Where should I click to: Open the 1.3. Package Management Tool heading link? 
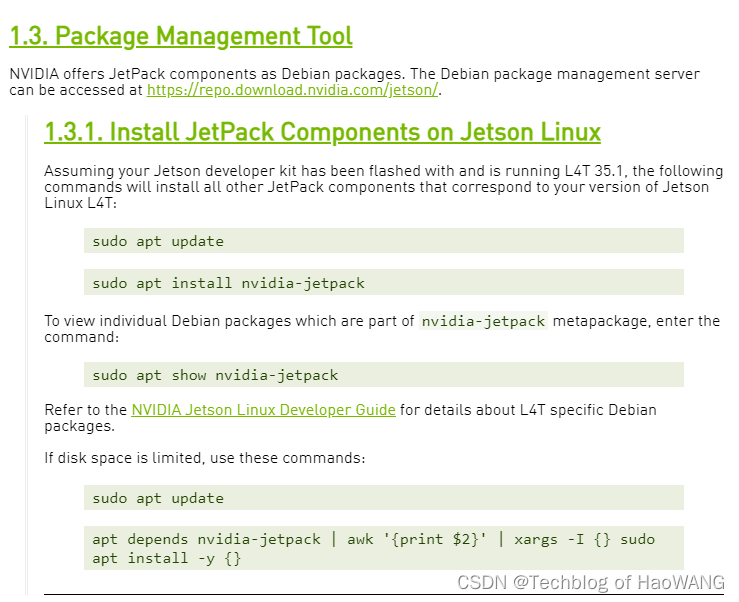(181, 36)
